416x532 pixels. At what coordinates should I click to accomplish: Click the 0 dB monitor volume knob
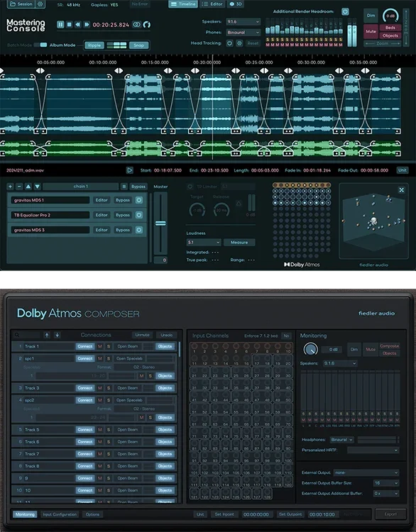[390, 16]
